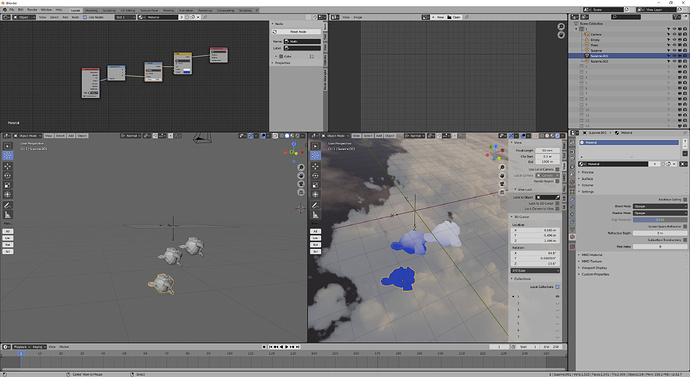The image size is (690, 377).
Task: Click the pan hand icon in image editor
Action: coord(561,35)
